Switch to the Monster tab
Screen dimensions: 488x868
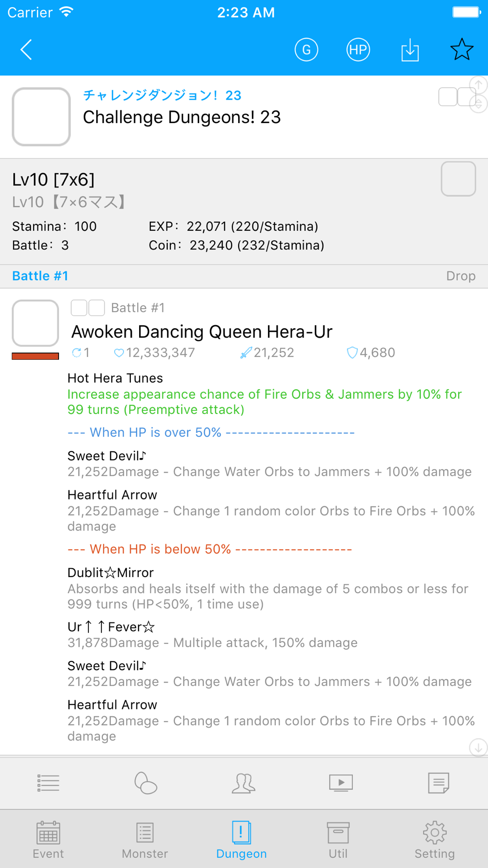tap(145, 840)
